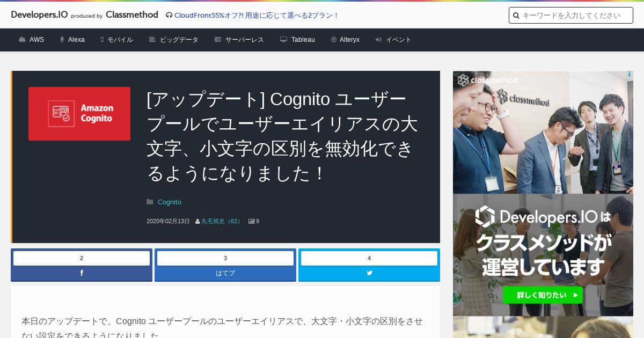Select the mobile phone icon next to モバイル
Image resolution: width=644 pixels, height=338 pixels.
click(102, 40)
